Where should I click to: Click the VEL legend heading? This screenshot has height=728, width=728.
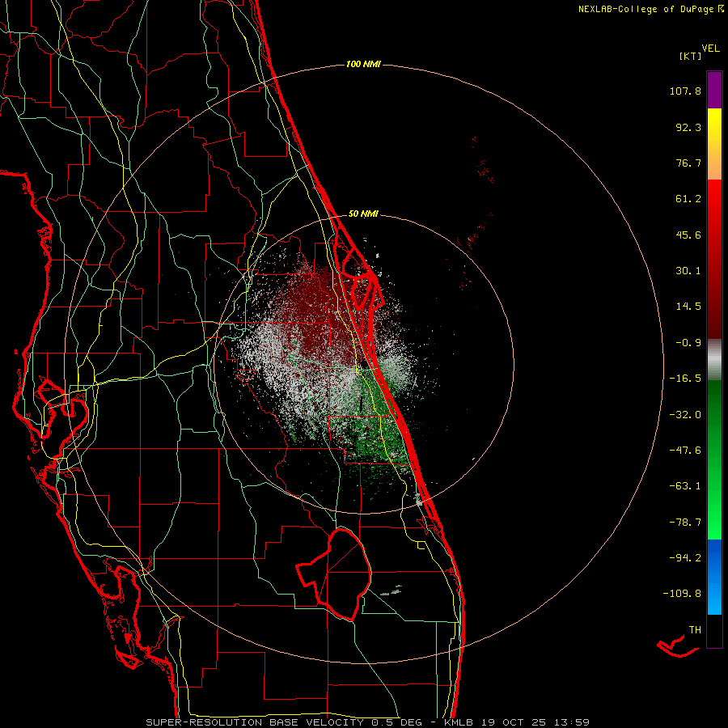[x=710, y=49]
